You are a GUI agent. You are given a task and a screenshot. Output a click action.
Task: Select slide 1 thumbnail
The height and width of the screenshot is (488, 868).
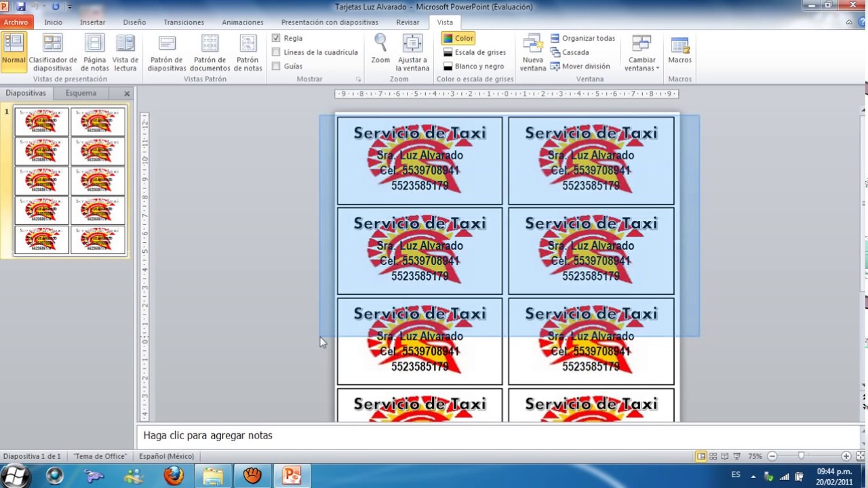70,181
